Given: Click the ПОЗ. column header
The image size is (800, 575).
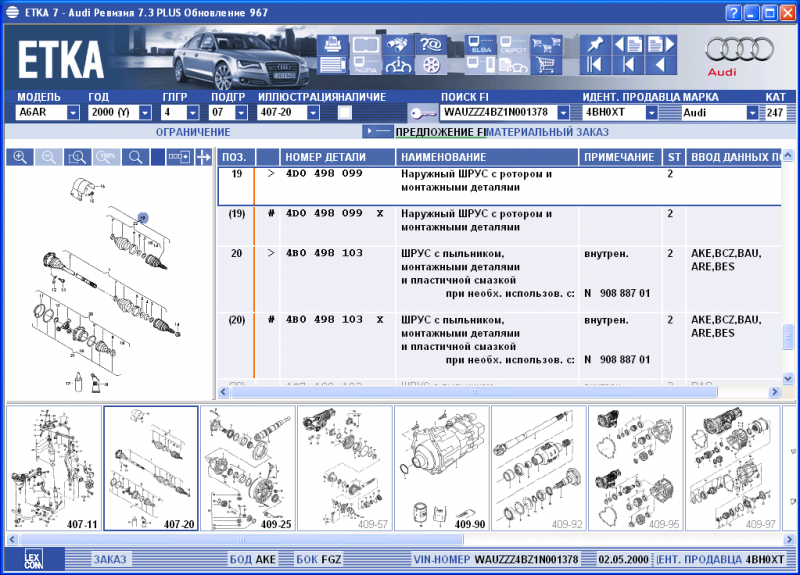Looking at the screenshot, I should (236, 157).
